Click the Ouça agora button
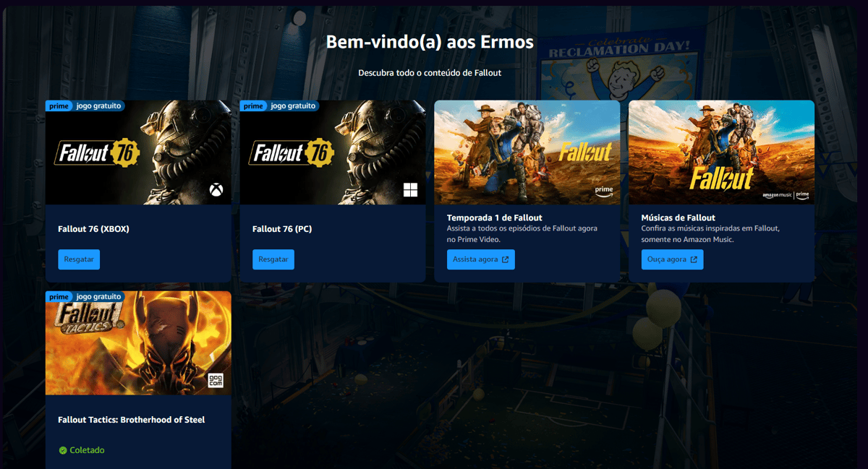 click(672, 259)
